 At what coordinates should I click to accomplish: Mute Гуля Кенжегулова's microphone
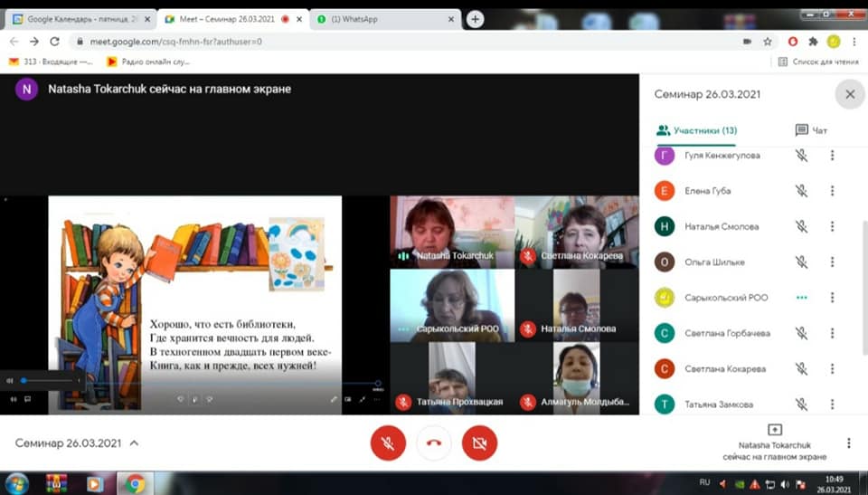coord(801,156)
